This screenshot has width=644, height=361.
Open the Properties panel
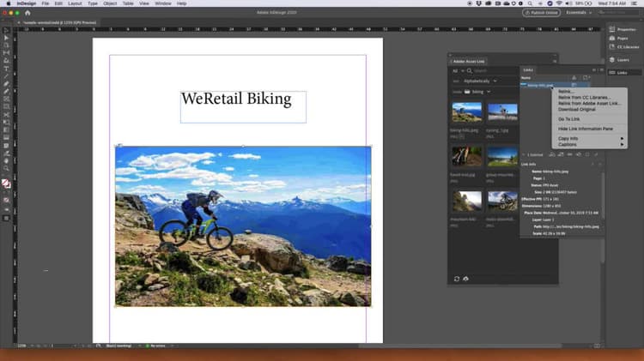(x=623, y=29)
